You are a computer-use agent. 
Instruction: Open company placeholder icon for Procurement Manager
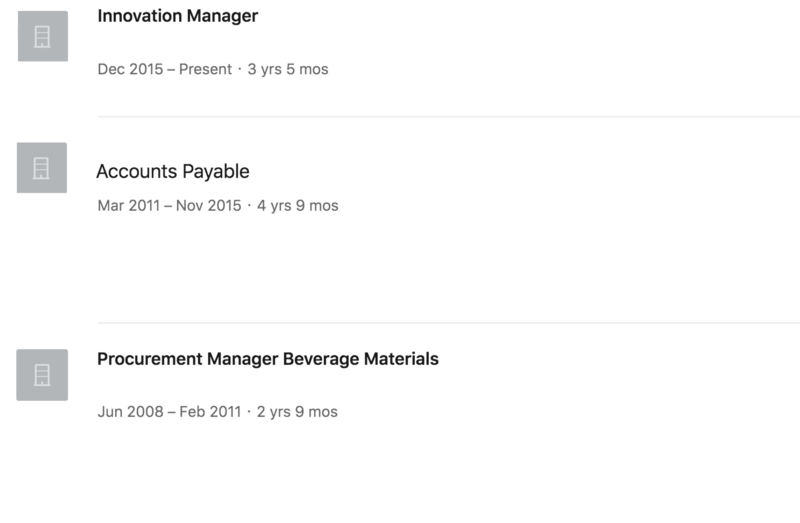[x=42, y=375]
